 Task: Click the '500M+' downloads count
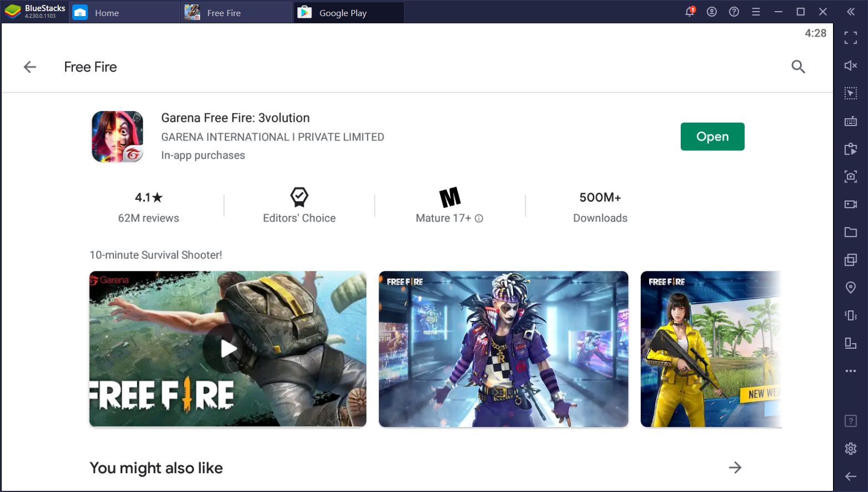point(600,198)
